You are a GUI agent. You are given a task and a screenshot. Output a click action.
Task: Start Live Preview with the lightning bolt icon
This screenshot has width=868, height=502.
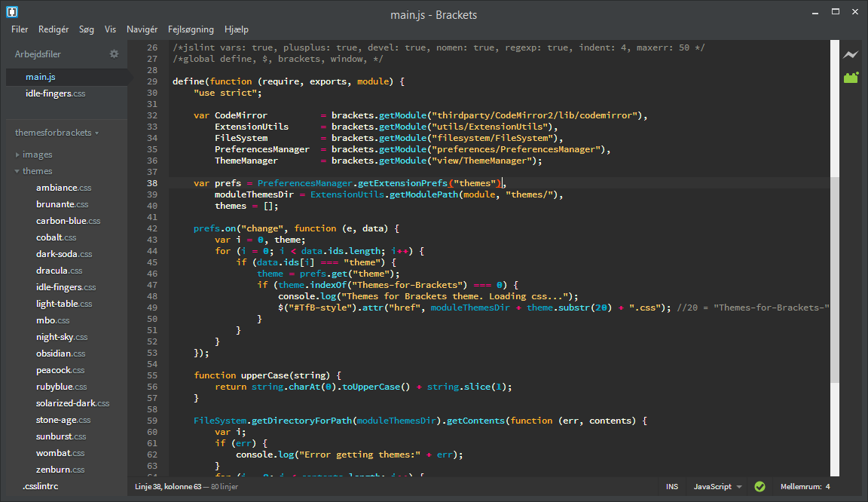click(851, 55)
